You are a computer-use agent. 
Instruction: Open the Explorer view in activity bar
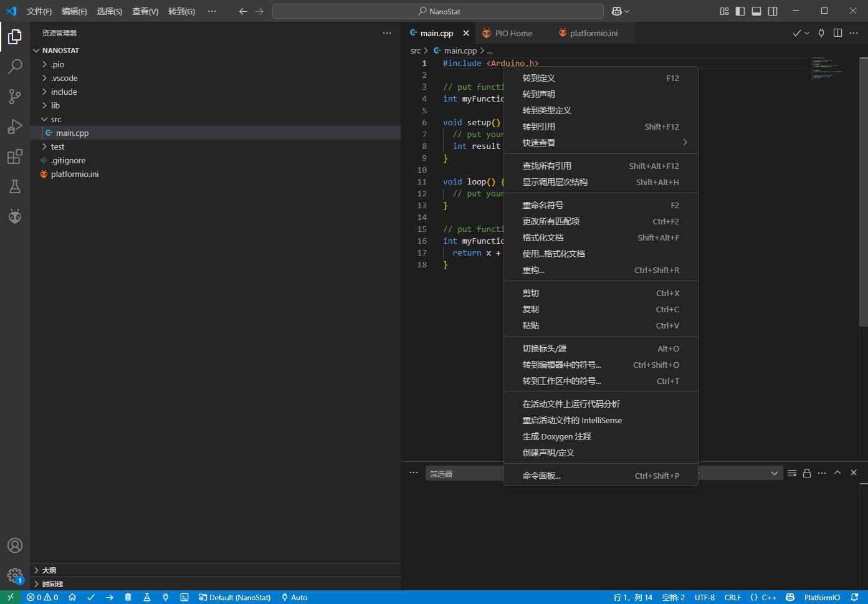tap(15, 37)
